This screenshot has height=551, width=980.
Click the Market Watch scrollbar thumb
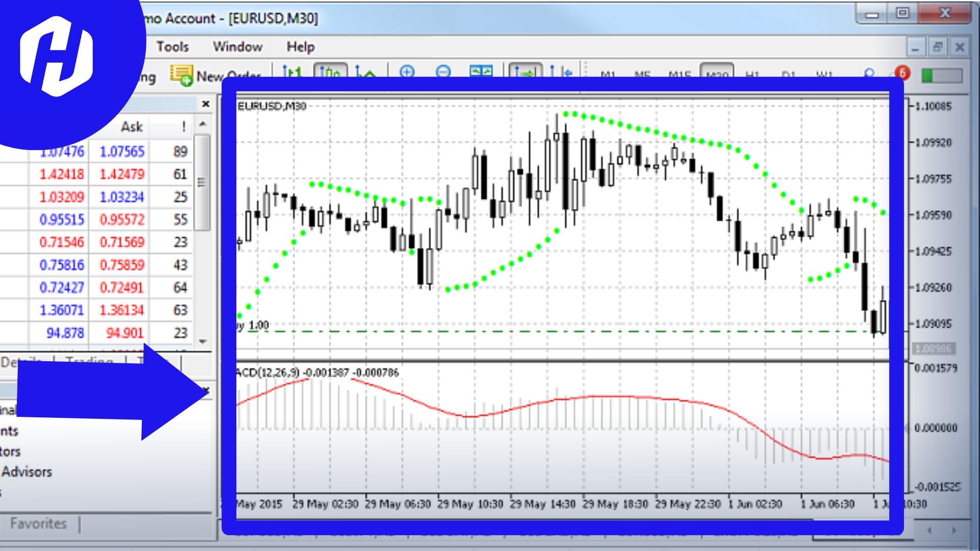pos(203,182)
